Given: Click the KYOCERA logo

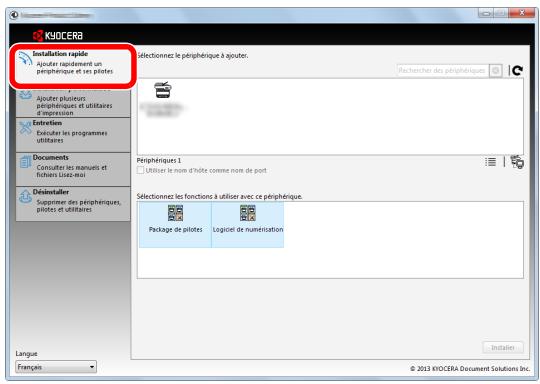Looking at the screenshot, I should pyautogui.click(x=58, y=35).
